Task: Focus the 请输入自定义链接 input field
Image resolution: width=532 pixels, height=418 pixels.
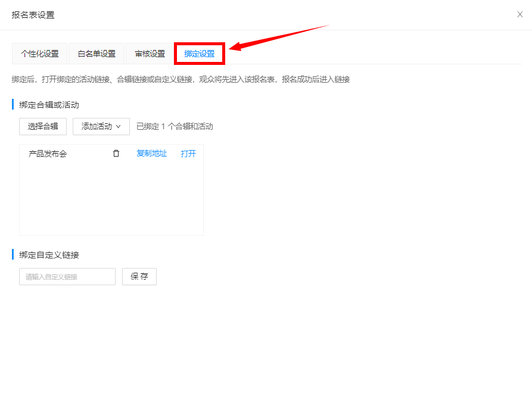Action: pyautogui.click(x=67, y=277)
